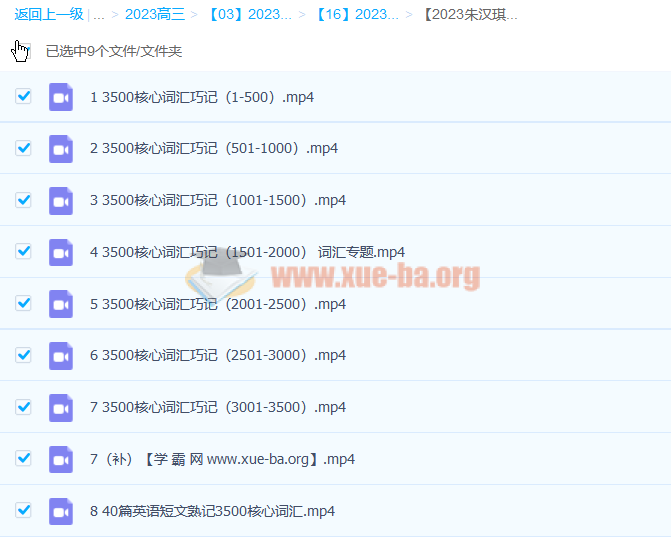Navigate to 【16】2023... breadcrumb folder
Image resolution: width=671 pixels, height=555 pixels.
pyautogui.click(x=357, y=15)
